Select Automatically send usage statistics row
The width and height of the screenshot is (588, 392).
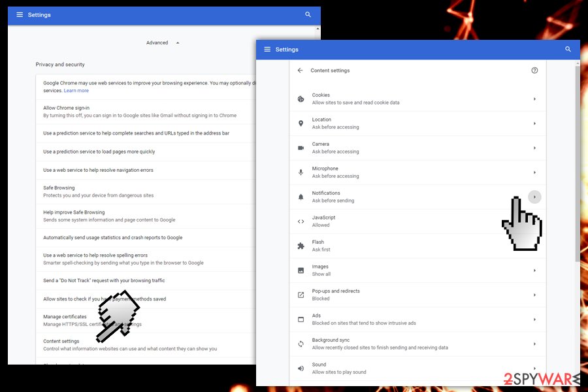click(x=146, y=237)
